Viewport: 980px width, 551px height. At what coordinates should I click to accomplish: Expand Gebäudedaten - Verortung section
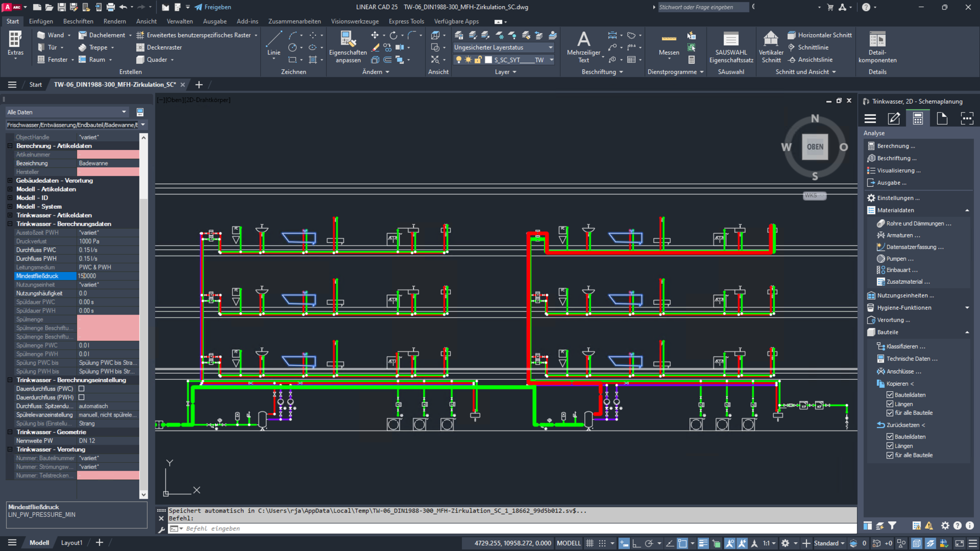(x=10, y=181)
